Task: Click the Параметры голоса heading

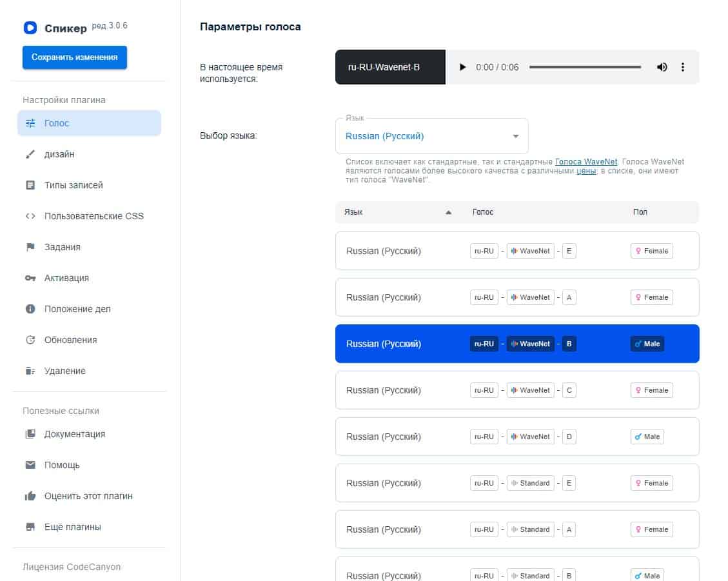Action: point(250,27)
